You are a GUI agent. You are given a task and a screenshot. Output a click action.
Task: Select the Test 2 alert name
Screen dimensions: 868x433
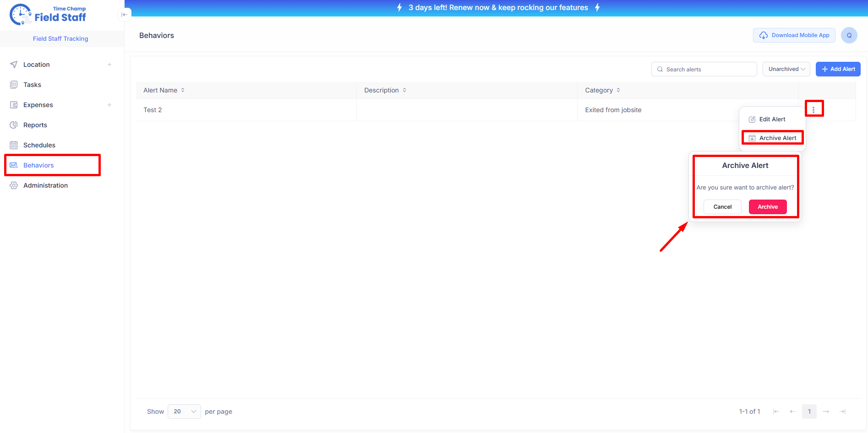coord(153,110)
